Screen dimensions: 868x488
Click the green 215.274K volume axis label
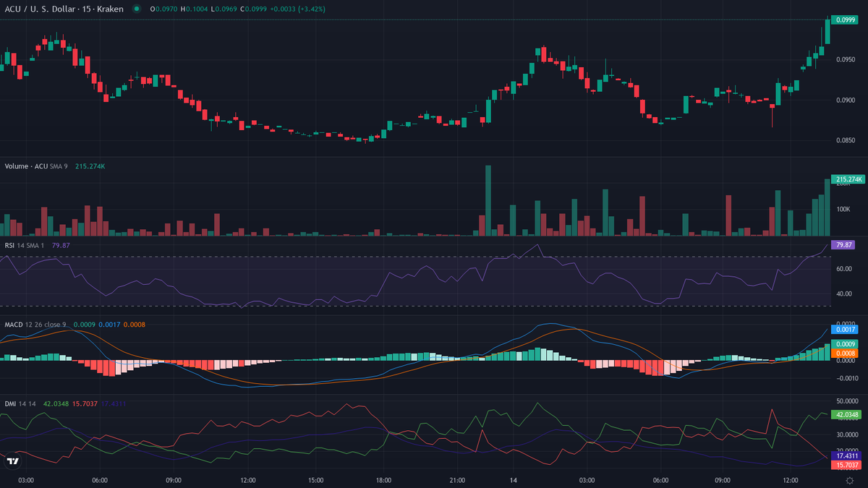tap(847, 179)
